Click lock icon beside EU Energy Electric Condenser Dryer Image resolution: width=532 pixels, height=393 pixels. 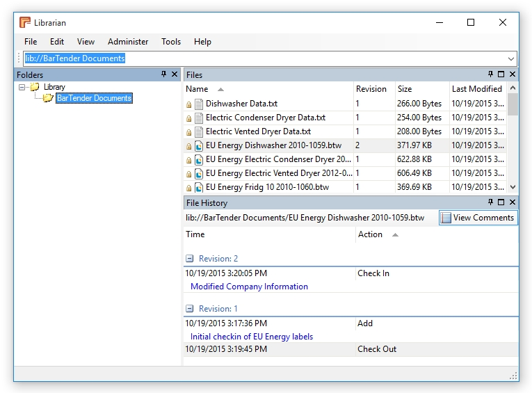(189, 160)
